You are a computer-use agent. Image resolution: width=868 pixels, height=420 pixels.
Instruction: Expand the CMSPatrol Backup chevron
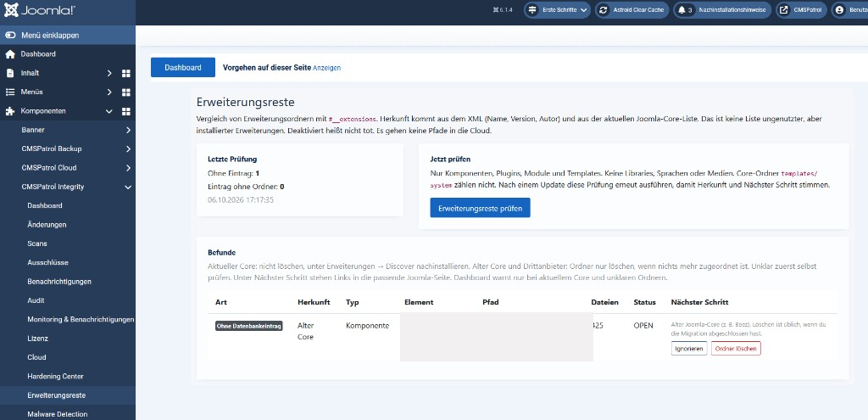tap(128, 149)
